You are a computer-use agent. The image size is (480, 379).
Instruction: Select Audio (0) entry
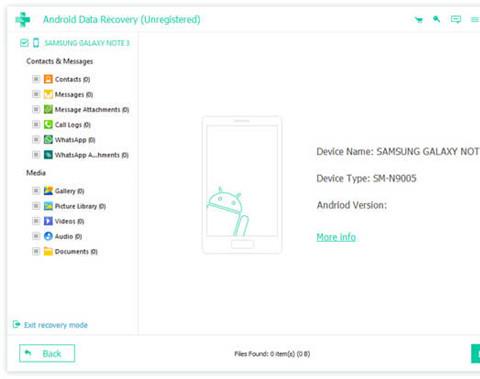[x=68, y=236]
